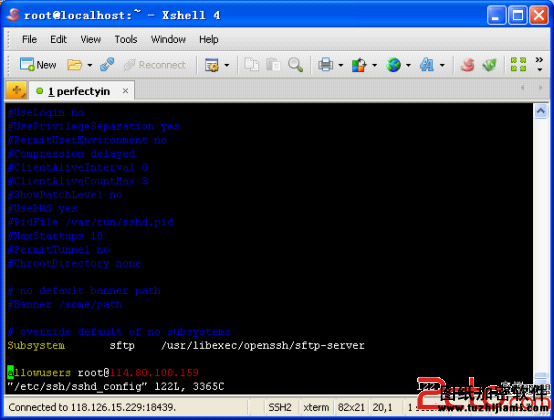Open the Window menu
This screenshot has width=554, height=420.
tap(168, 39)
